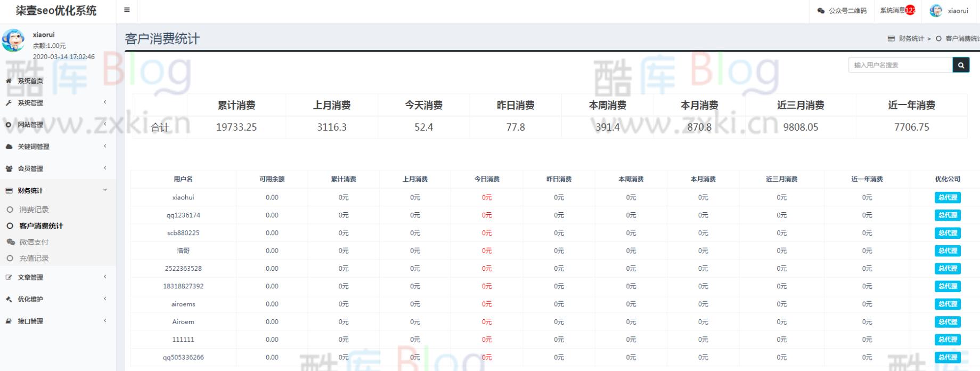Click the sidebar user avatar picture
980x371 pixels.
[13, 41]
